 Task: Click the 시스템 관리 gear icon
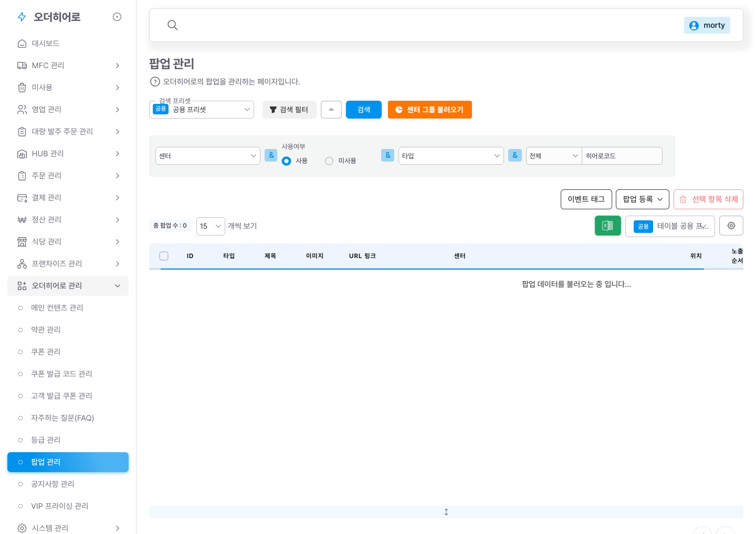point(22,528)
